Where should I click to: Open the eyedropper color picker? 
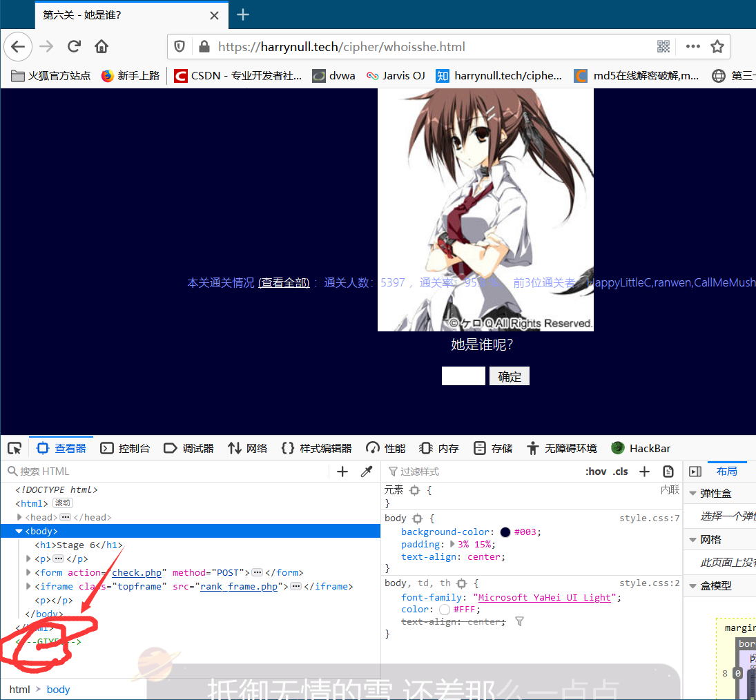[367, 471]
